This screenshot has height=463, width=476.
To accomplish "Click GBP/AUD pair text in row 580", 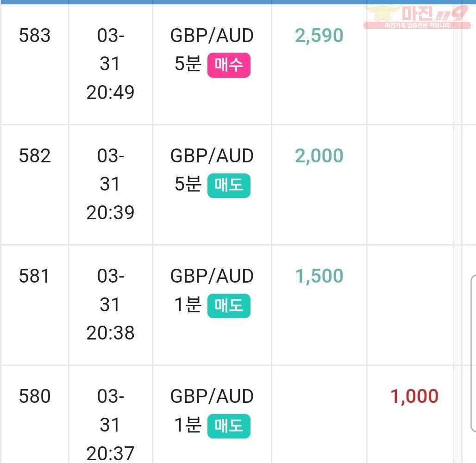I will 212,396.
